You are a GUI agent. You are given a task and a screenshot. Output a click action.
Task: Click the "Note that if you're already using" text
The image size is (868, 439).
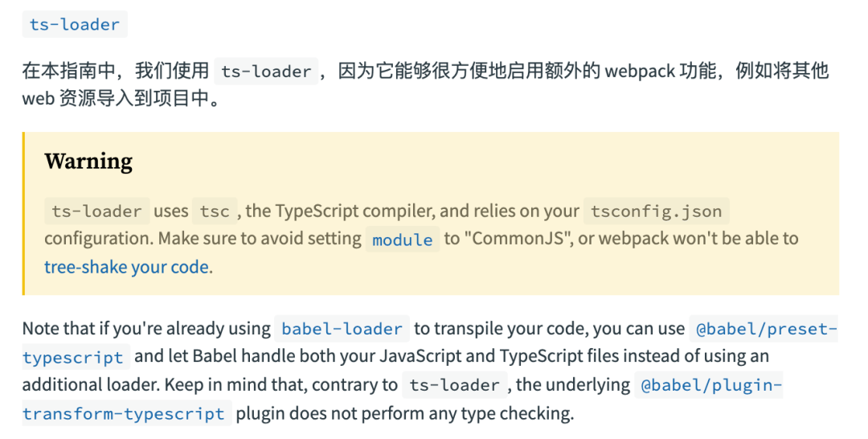(x=145, y=329)
